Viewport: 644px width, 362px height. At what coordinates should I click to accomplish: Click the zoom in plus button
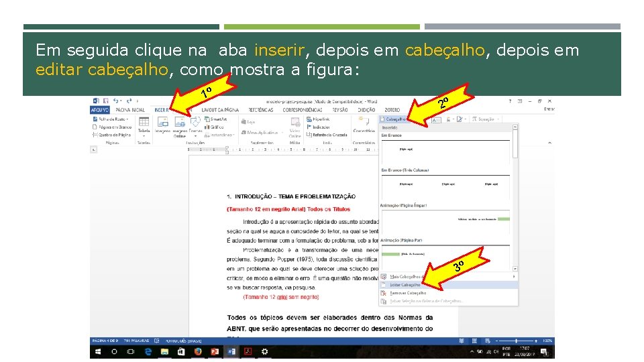pyautogui.click(x=536, y=341)
